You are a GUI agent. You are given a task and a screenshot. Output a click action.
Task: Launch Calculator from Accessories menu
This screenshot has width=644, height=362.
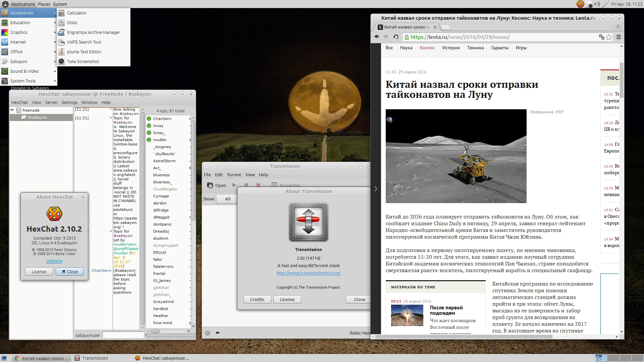tap(94, 13)
